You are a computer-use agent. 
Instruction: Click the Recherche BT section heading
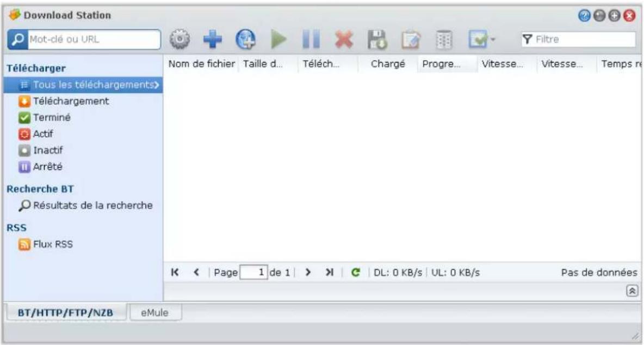click(x=40, y=189)
